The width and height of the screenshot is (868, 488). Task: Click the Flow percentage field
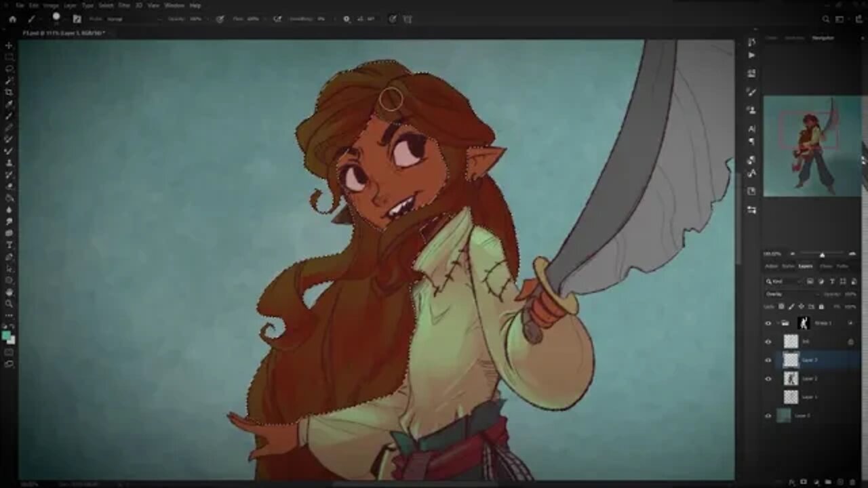click(x=252, y=19)
